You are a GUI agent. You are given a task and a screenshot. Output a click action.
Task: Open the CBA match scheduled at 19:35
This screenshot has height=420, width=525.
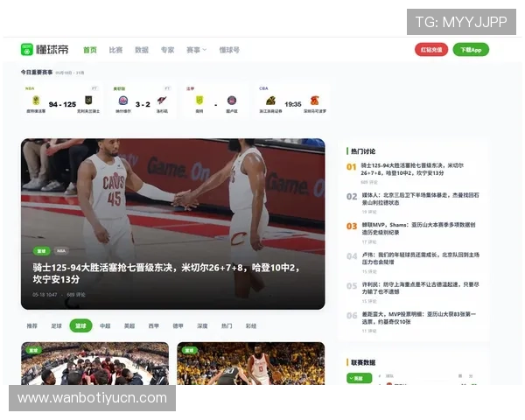[292, 101]
